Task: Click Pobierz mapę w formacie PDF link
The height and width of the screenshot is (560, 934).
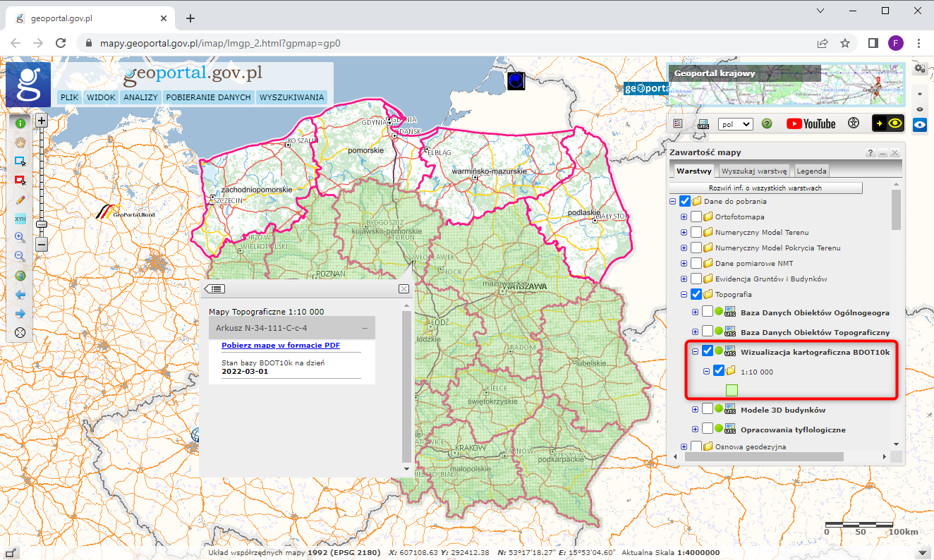Action: pos(281,345)
